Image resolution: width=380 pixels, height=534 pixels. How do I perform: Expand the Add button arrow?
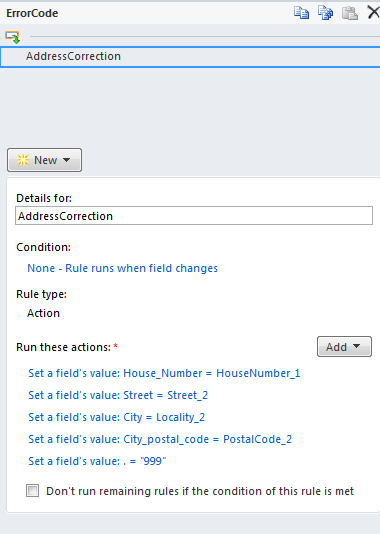357,346
